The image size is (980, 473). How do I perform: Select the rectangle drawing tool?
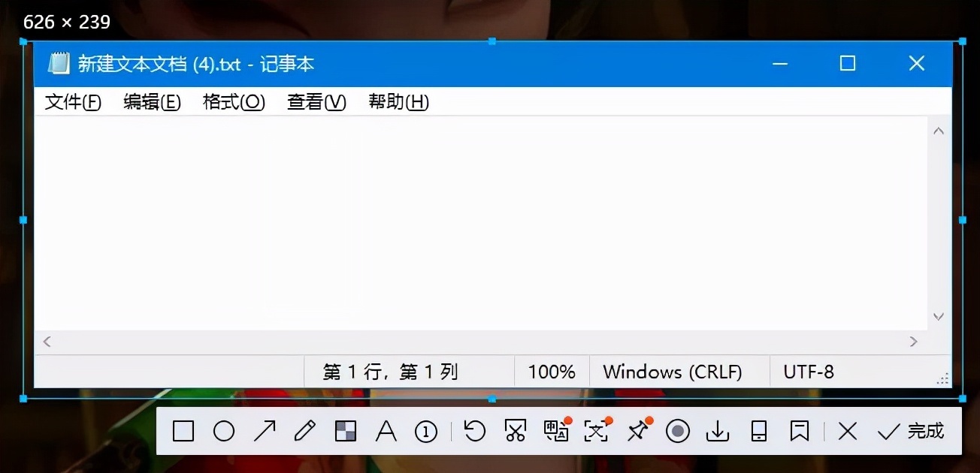(x=183, y=431)
